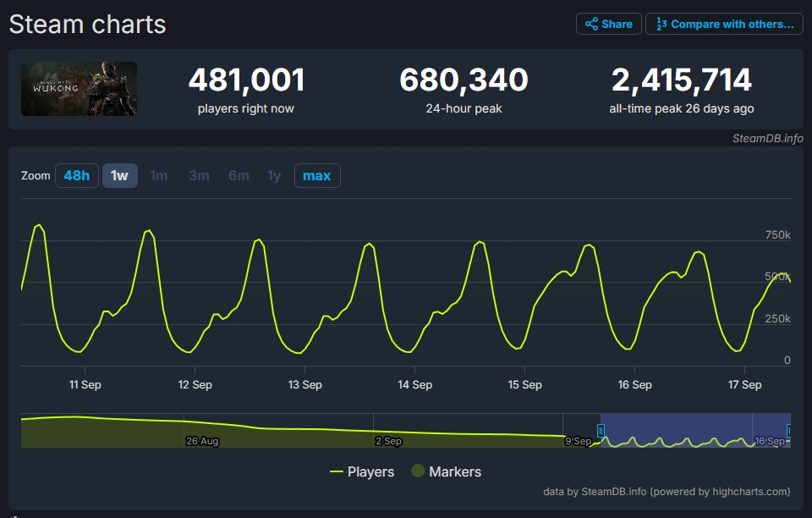Click the 250k y-axis label
Screen dimensions: 812x518
tap(778, 319)
